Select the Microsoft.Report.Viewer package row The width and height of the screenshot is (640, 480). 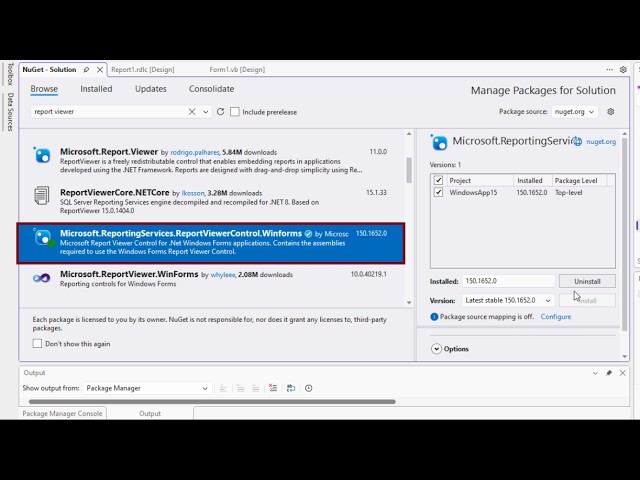click(211, 161)
